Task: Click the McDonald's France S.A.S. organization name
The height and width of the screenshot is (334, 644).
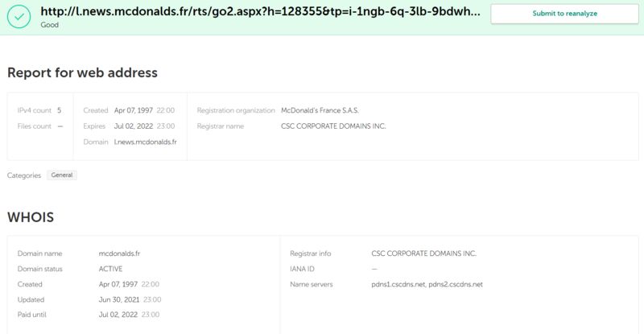Action: (x=320, y=110)
